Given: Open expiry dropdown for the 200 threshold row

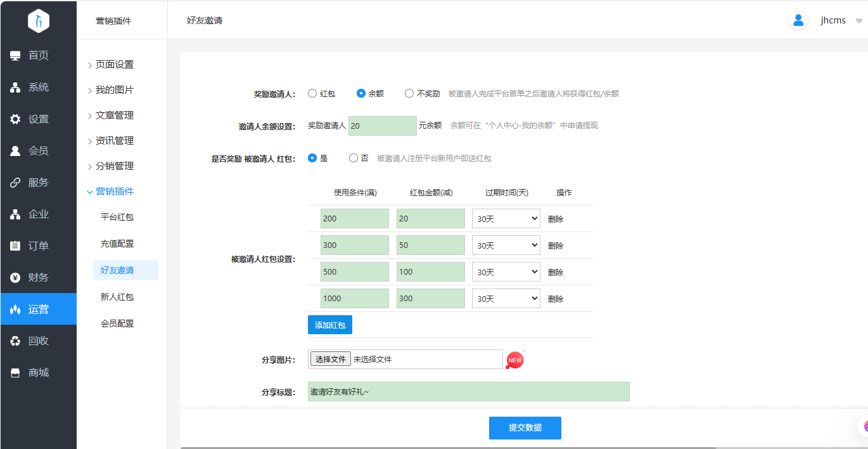Looking at the screenshot, I should (506, 219).
